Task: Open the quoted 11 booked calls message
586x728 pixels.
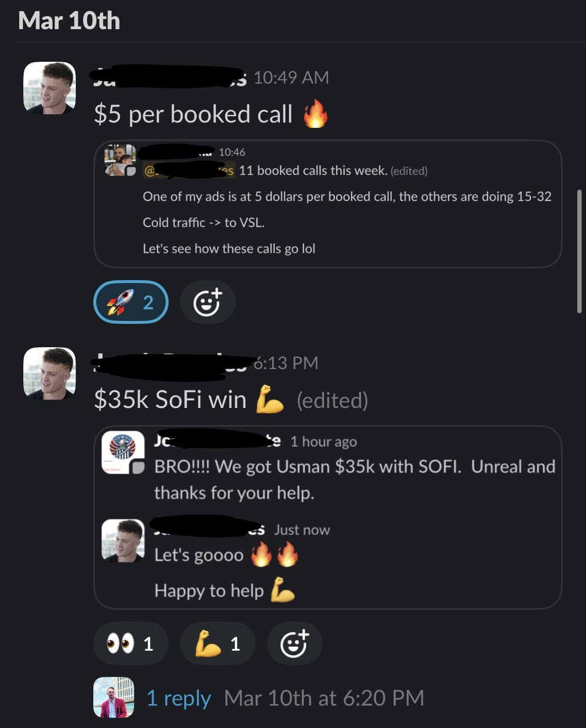Action: tap(327, 204)
